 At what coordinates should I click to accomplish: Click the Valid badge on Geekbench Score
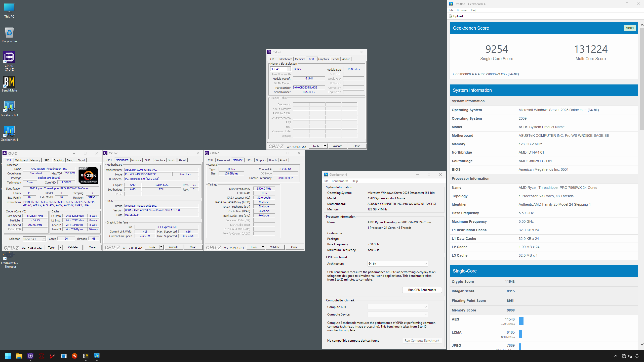[x=630, y=28]
